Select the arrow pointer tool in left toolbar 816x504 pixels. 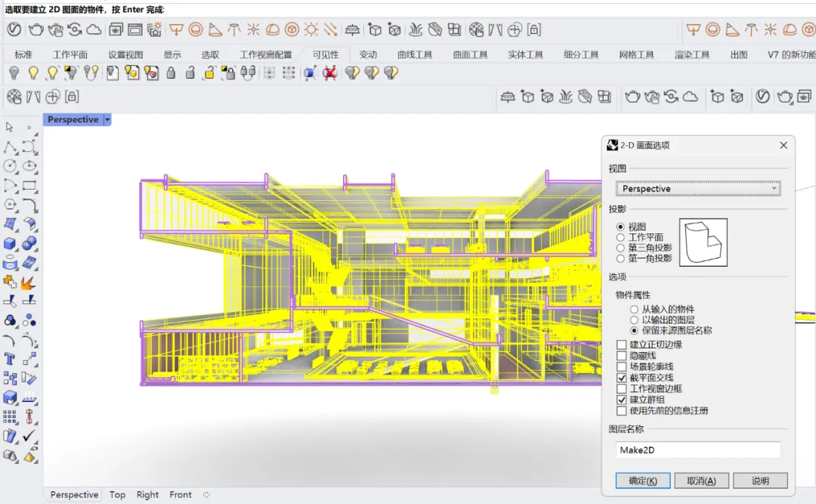[9, 127]
